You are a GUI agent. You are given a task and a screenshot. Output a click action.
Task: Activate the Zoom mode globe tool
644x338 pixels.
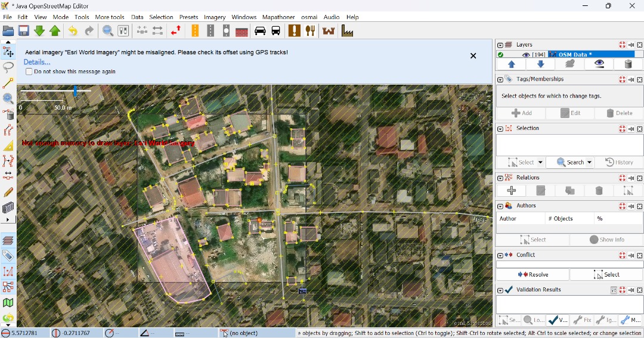click(x=8, y=98)
